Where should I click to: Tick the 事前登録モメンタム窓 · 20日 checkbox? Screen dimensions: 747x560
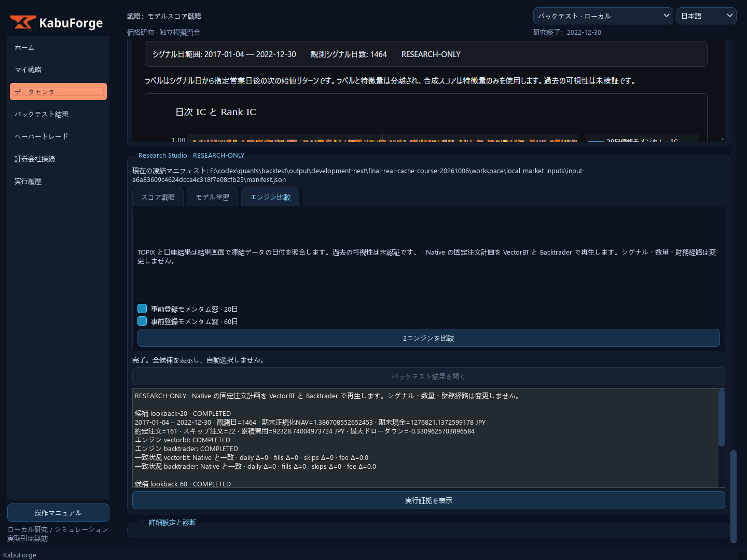142,309
